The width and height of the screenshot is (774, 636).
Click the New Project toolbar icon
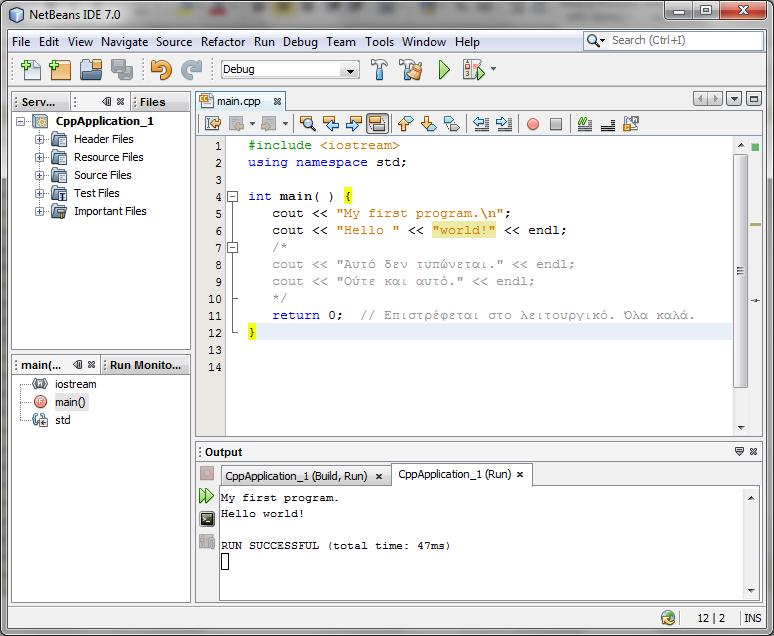click(60, 70)
